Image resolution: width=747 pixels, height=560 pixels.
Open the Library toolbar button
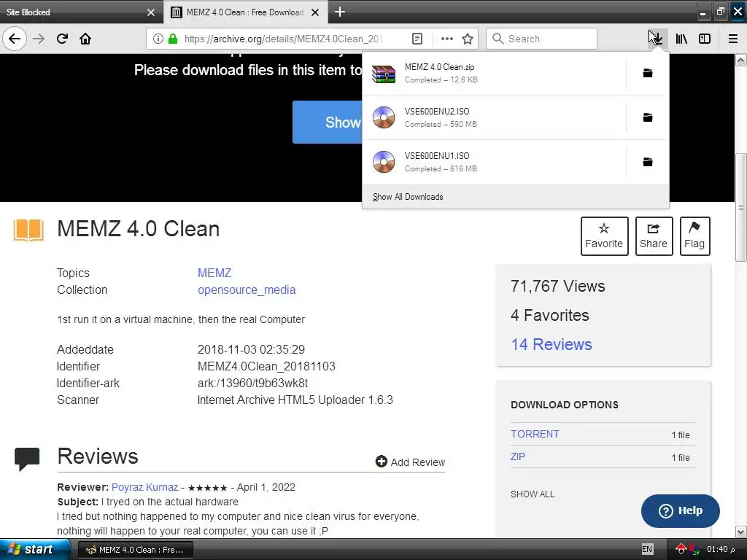pos(681,39)
